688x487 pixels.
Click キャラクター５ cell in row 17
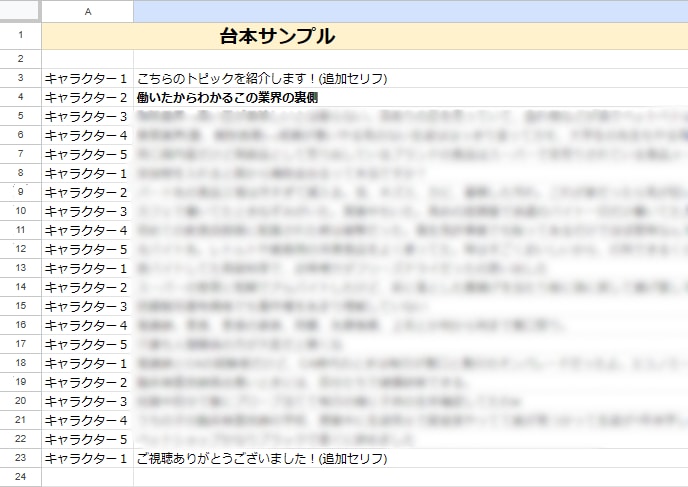coord(88,344)
